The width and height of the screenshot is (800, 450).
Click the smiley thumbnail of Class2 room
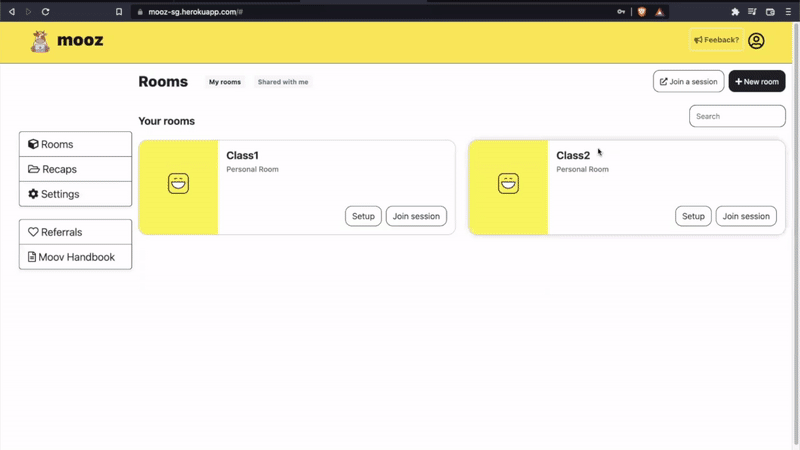click(x=508, y=183)
